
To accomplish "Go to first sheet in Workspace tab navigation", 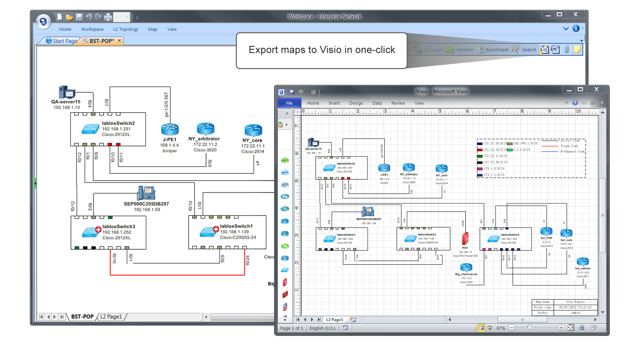I will (x=41, y=316).
